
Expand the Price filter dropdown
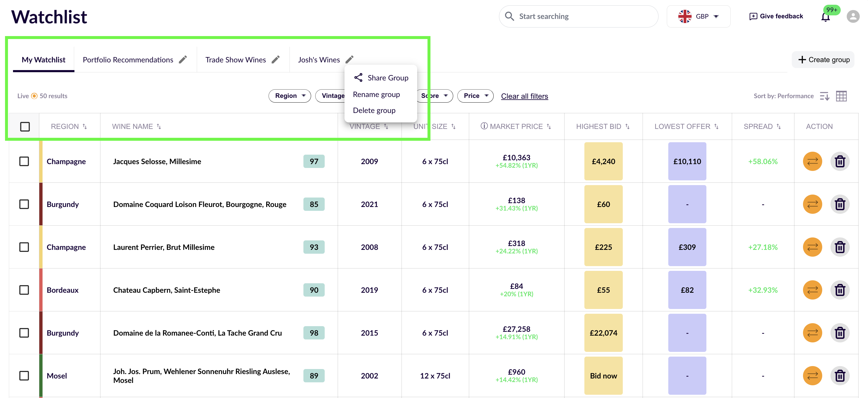point(475,96)
